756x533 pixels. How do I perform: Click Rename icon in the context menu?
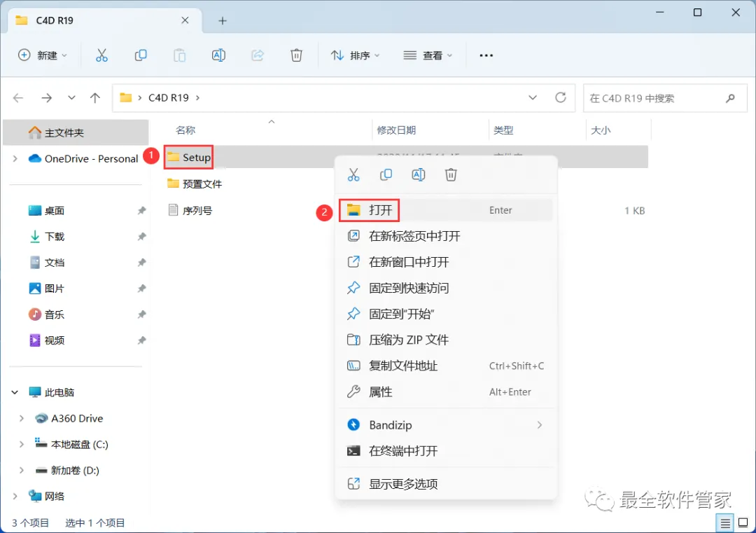coord(419,174)
